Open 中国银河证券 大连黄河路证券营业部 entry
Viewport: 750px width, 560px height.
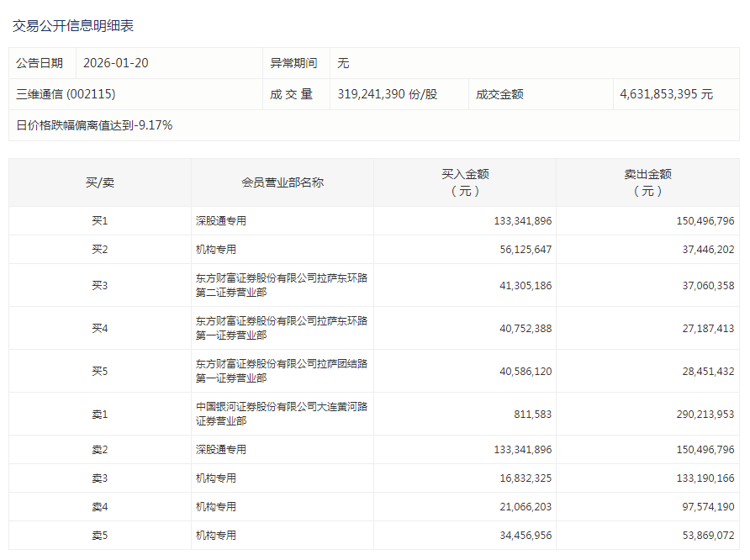click(281, 415)
